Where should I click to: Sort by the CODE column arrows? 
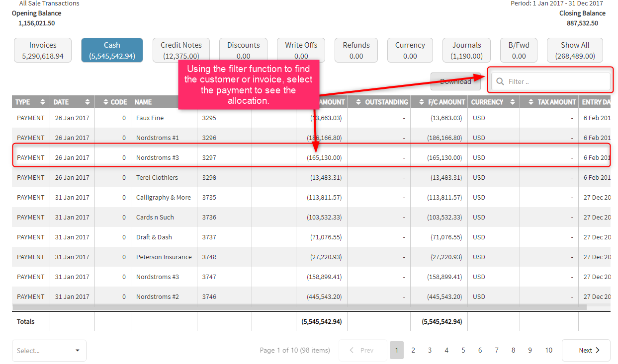105,102
